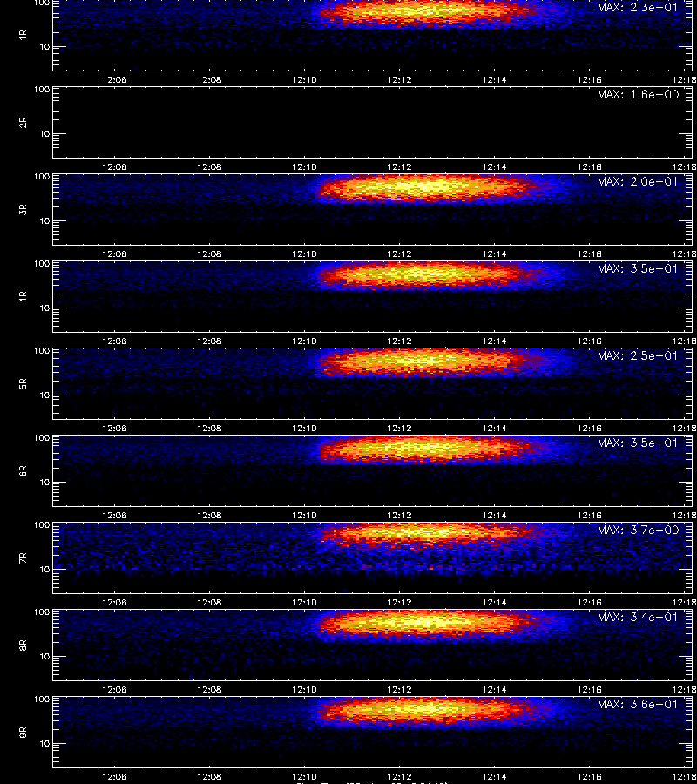This screenshot has width=697, height=784.
Task: Click the 12:16 tick label below panel 2R
Action: (590, 167)
